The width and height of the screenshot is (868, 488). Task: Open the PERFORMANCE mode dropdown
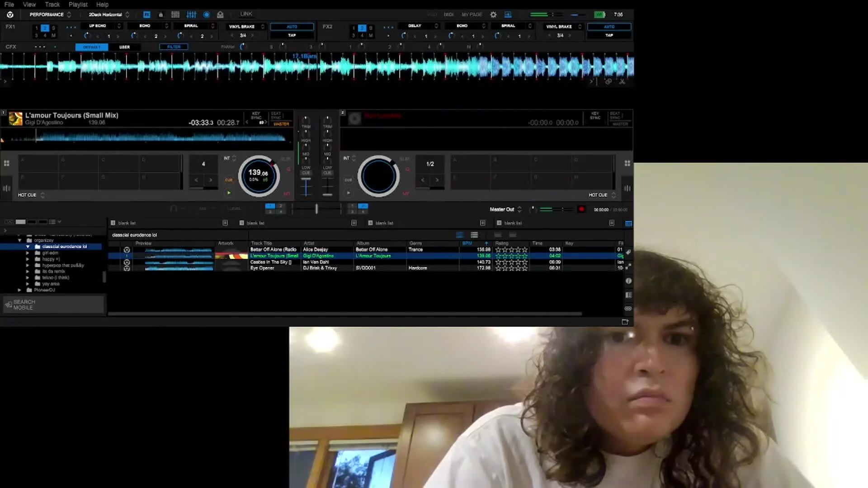(50, 15)
